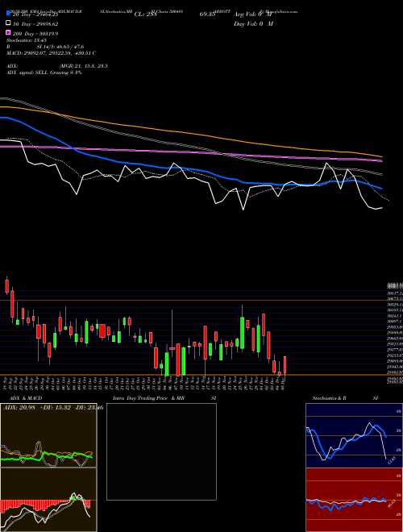Click the MACD values line in header
403x532 pixels.
51,53
